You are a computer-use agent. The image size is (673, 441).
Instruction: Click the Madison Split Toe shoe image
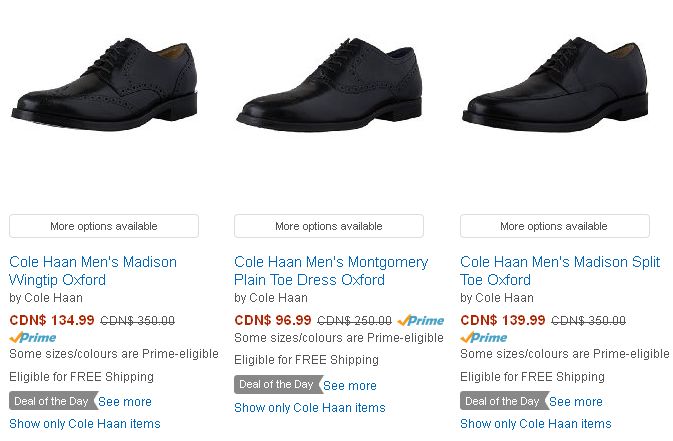pyautogui.click(x=554, y=85)
